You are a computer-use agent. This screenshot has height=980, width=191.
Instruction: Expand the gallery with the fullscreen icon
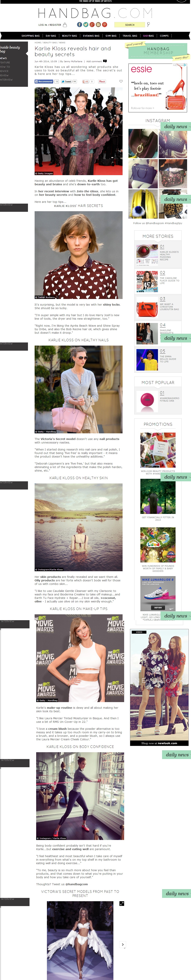tap(122, 903)
